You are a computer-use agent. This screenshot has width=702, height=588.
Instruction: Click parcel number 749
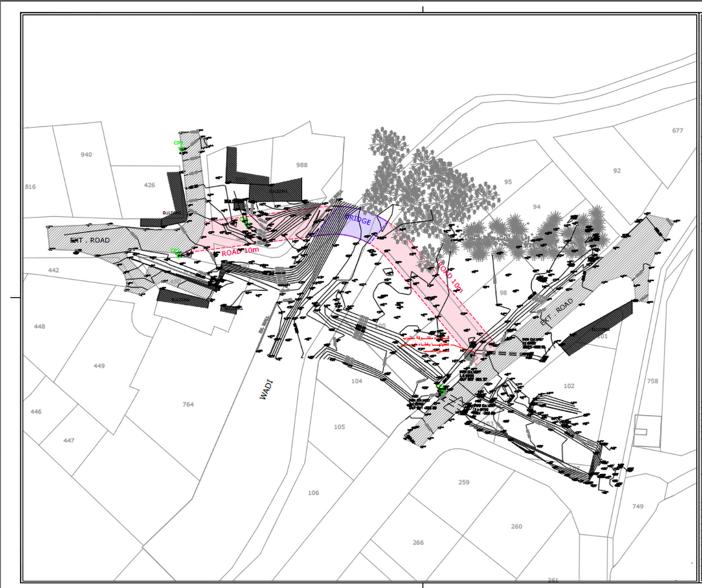click(x=638, y=506)
